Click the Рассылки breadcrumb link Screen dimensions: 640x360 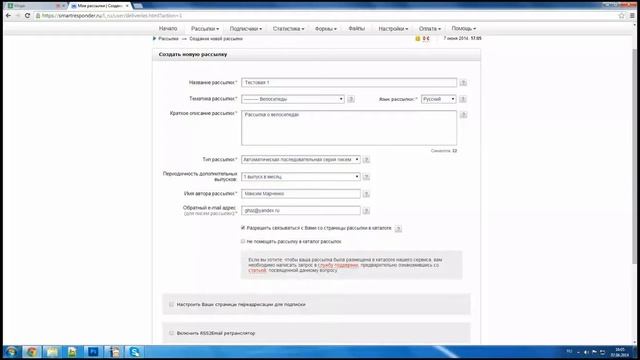pos(169,39)
